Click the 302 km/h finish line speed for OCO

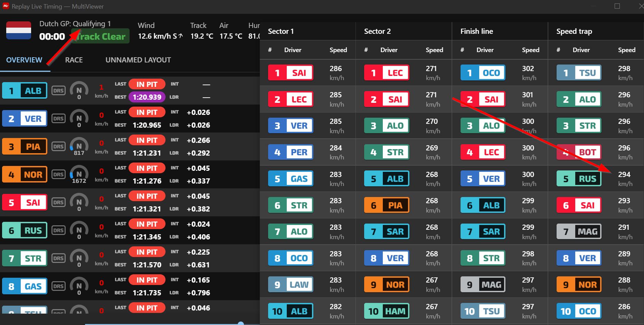529,73
